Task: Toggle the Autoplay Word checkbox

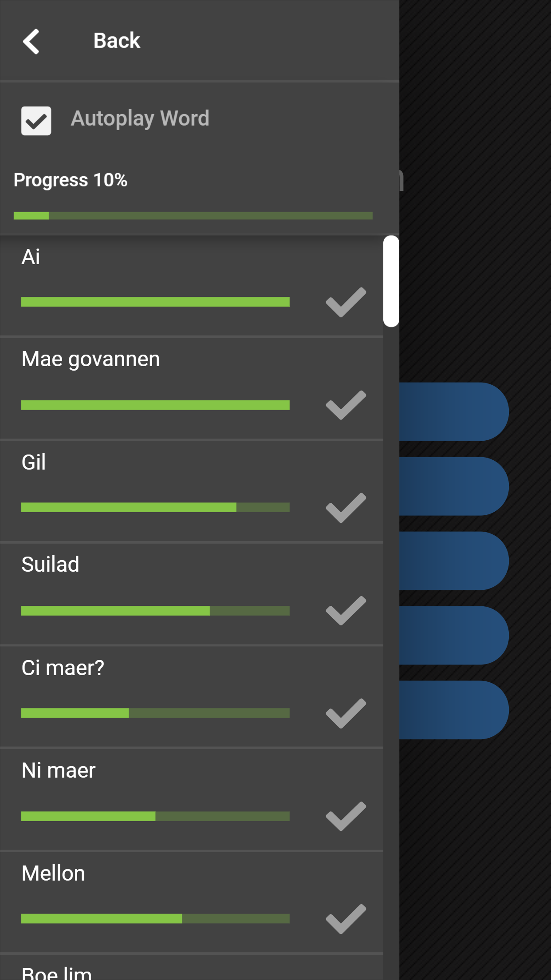Action: 36,120
